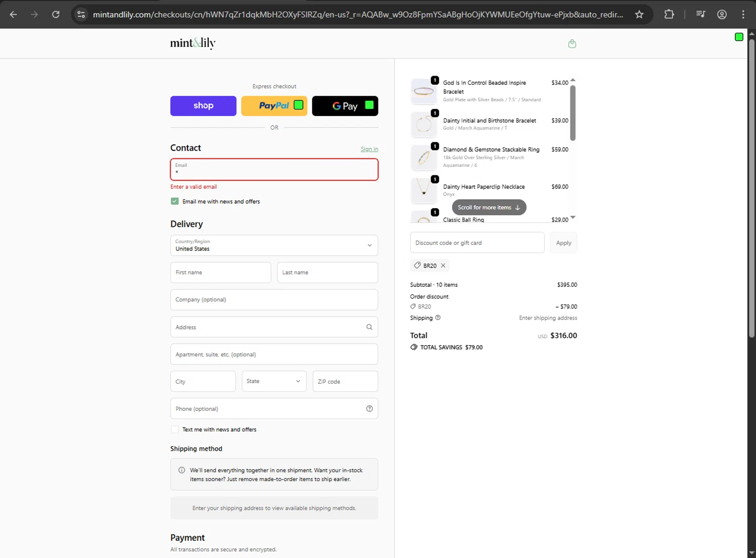Remove the BR20 discount code tag
The height and width of the screenshot is (558, 756).
pyautogui.click(x=444, y=266)
